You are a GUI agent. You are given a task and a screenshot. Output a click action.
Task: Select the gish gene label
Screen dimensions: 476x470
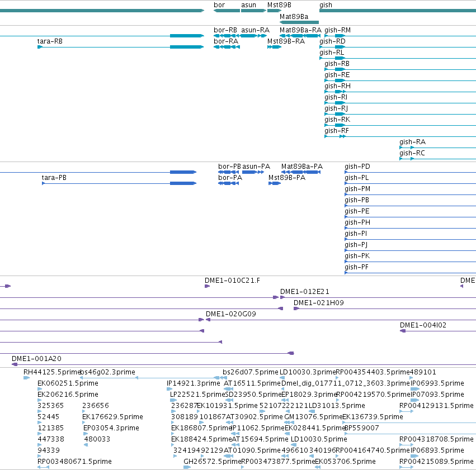click(x=326, y=5)
